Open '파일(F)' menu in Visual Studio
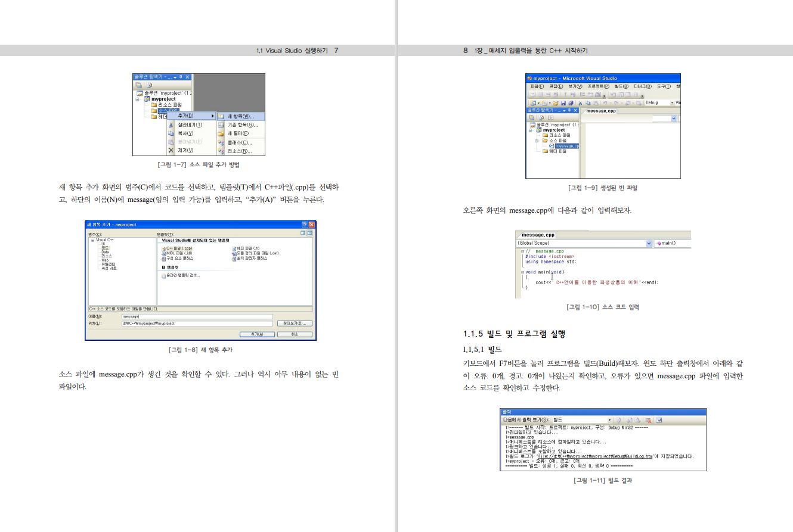Screen dimensions: 793x532 point(537,86)
